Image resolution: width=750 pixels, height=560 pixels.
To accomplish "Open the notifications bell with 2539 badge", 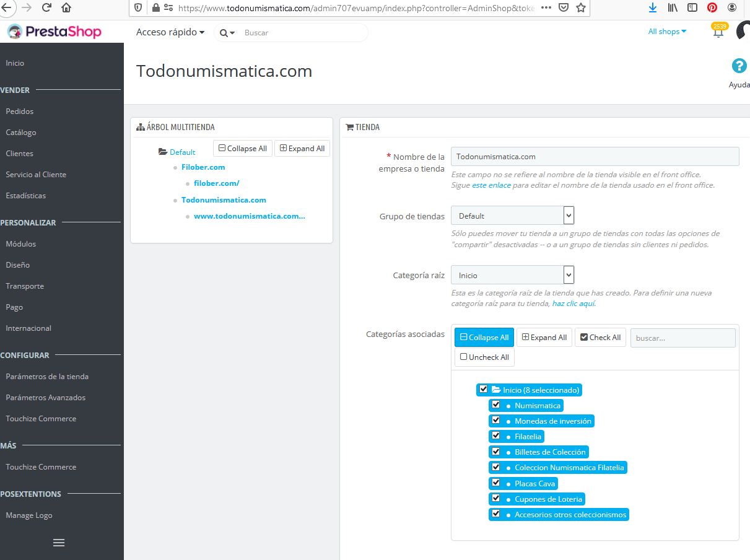I will (718, 31).
